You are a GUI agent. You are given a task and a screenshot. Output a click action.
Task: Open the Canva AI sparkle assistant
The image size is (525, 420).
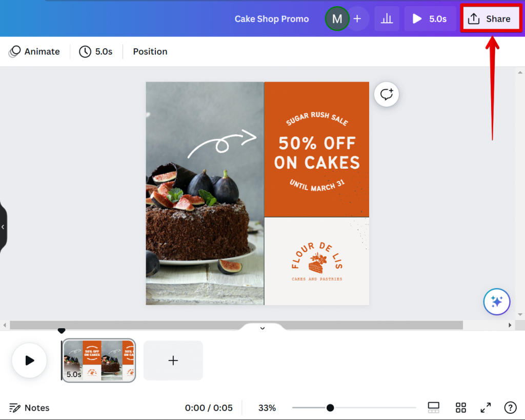click(496, 302)
